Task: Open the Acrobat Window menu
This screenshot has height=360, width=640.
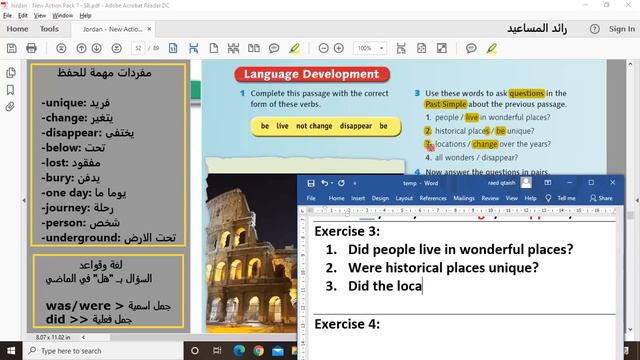Action: coord(62,16)
